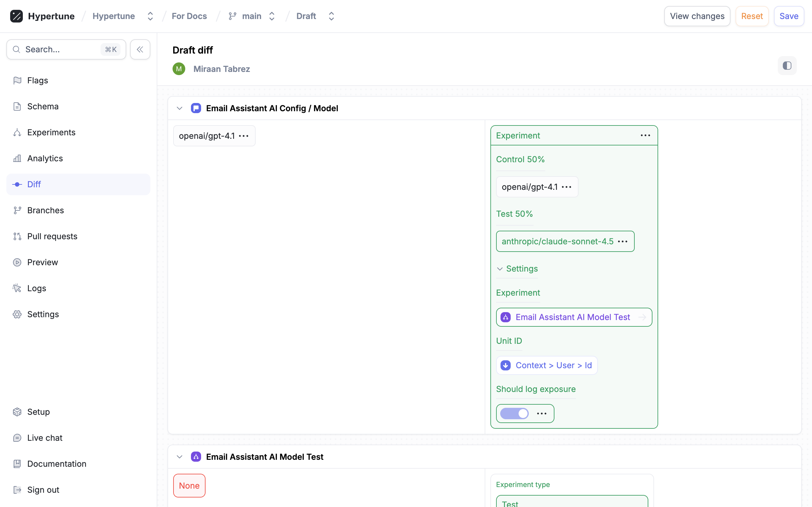
Task: Toggle the Should log exposure switch
Action: (514, 414)
